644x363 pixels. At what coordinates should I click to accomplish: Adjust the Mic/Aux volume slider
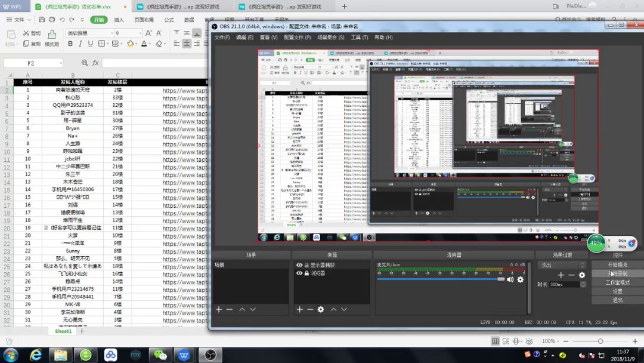coord(501,279)
